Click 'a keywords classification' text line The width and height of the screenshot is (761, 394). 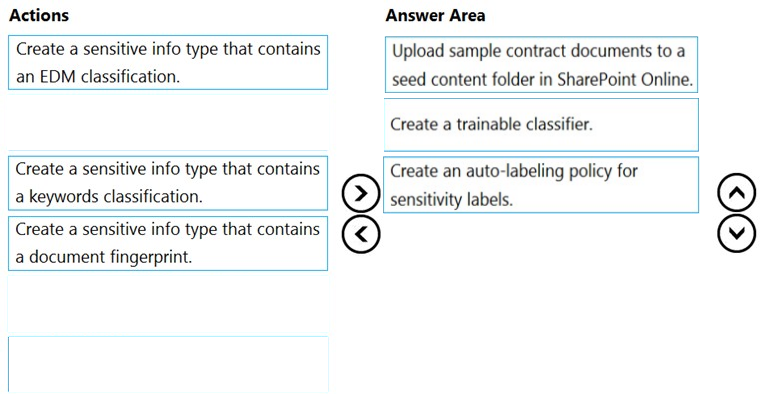pos(109,197)
